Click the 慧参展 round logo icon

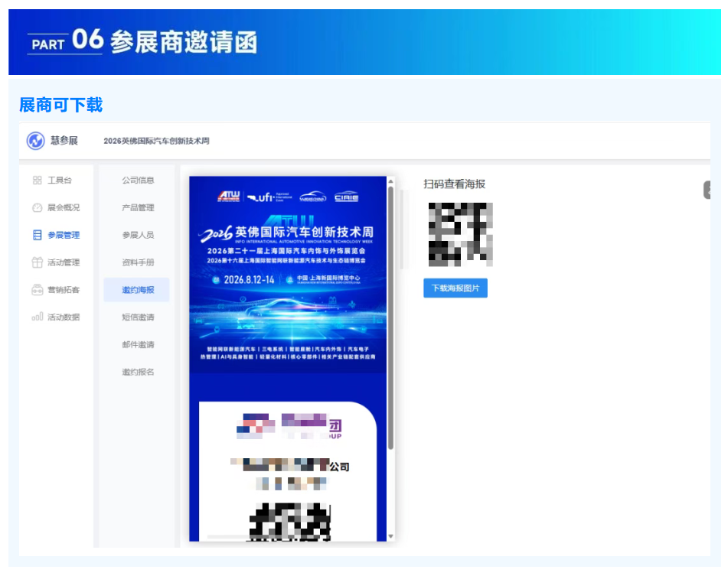[35, 141]
